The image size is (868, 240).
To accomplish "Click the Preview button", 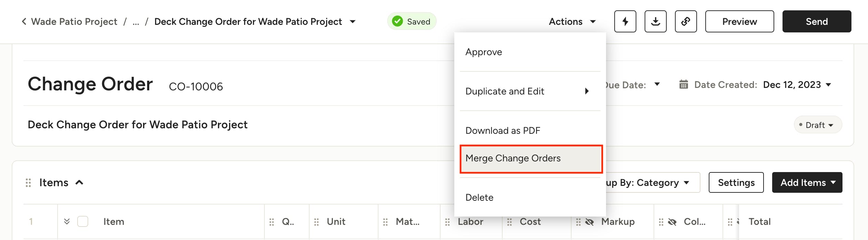I will coord(739,21).
